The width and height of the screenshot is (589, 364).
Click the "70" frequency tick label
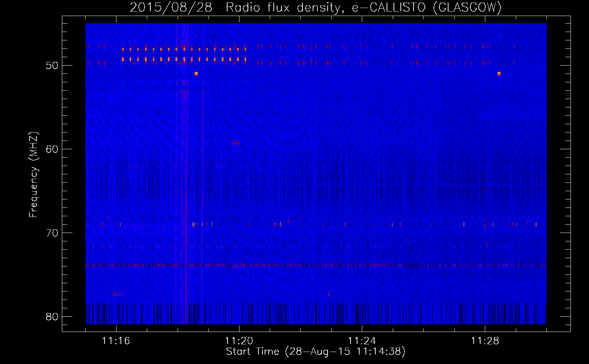tap(52, 233)
